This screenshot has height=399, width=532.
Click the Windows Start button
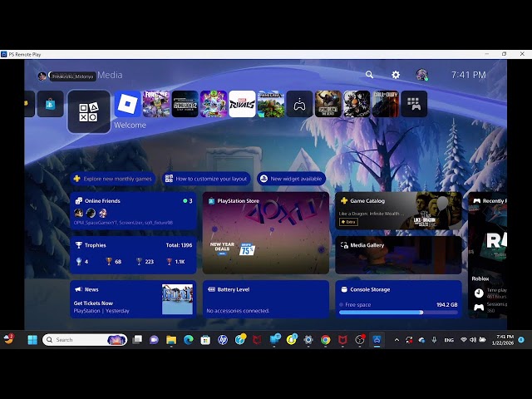point(32,340)
